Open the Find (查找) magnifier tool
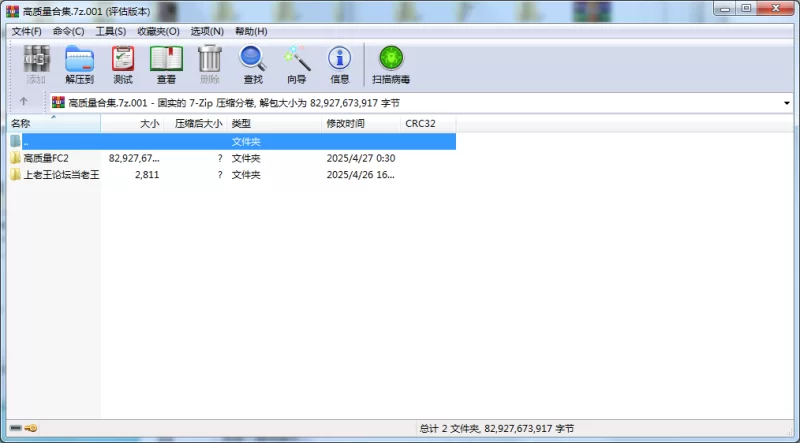The height and width of the screenshot is (443, 800). 253,64
